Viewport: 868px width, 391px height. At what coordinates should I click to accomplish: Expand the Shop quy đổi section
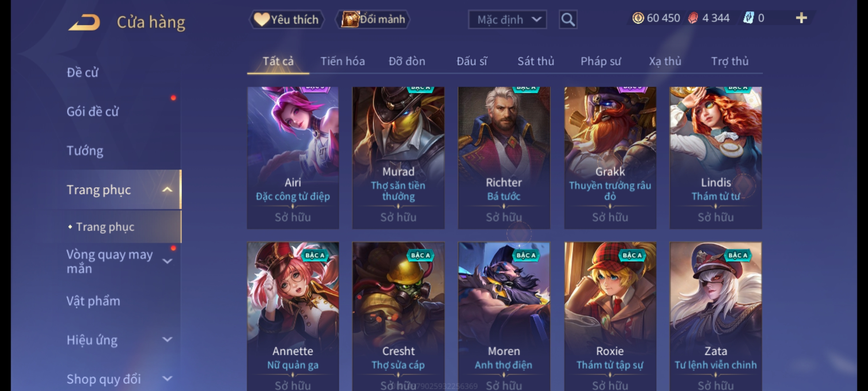(167, 379)
